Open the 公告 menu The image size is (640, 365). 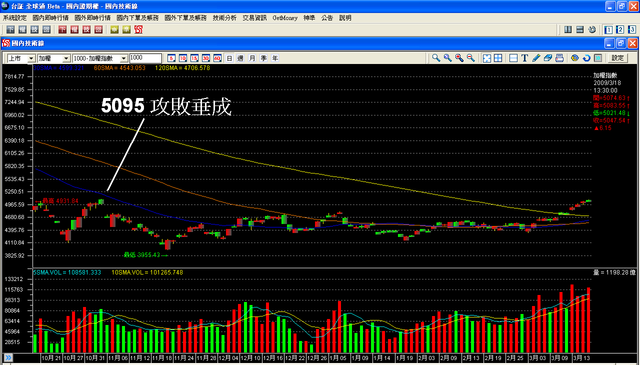[327, 18]
